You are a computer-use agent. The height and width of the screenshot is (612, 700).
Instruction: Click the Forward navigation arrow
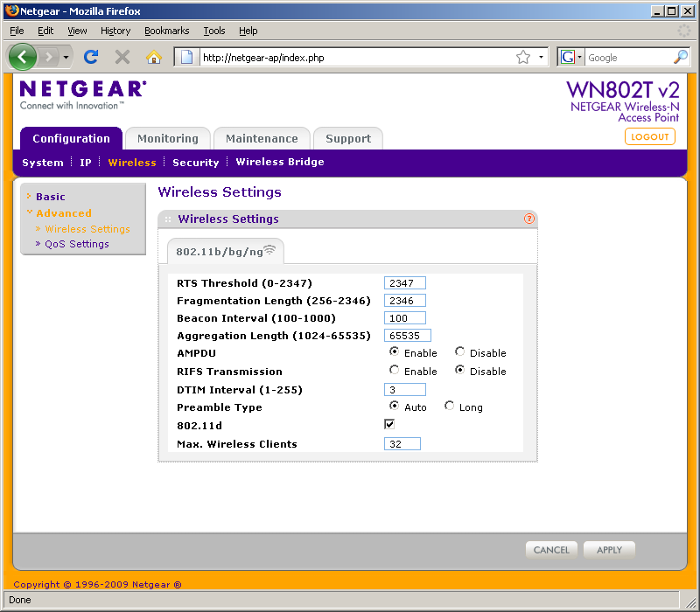[x=49, y=57]
